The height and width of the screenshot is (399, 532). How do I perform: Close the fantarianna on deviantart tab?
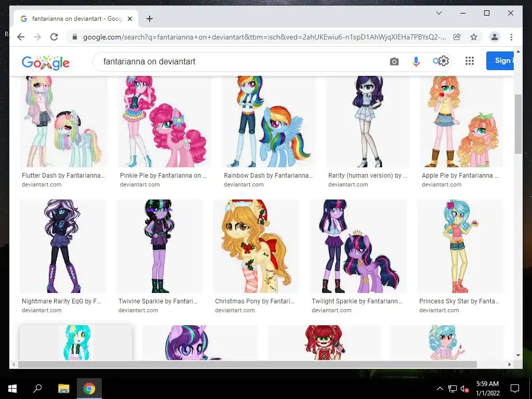[129, 19]
